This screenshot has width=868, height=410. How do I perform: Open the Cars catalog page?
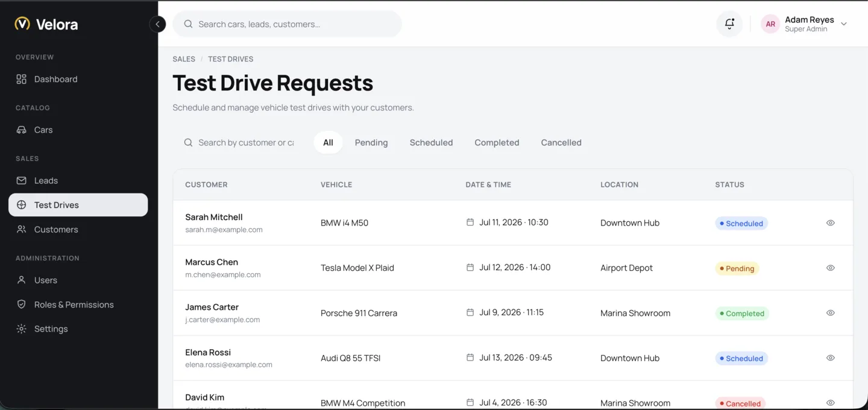click(78, 130)
